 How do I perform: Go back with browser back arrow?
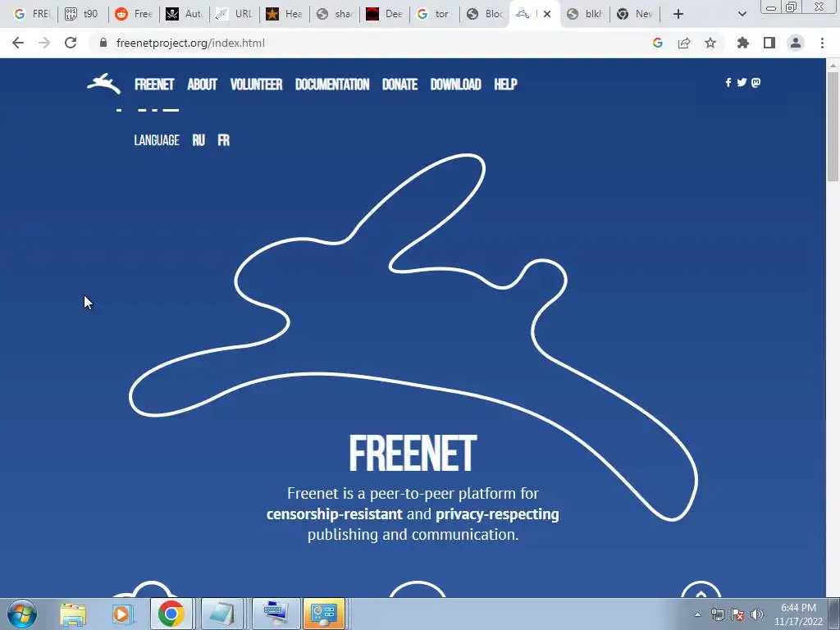click(x=18, y=43)
